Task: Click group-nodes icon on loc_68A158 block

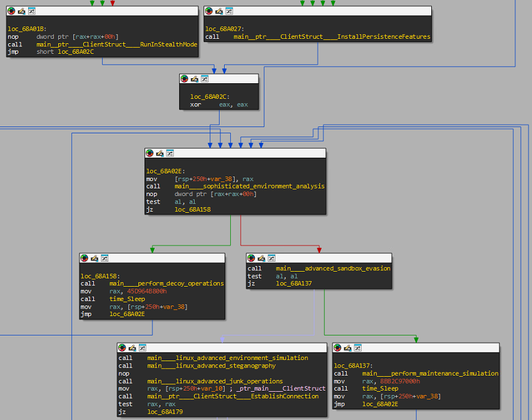Action: (105, 258)
